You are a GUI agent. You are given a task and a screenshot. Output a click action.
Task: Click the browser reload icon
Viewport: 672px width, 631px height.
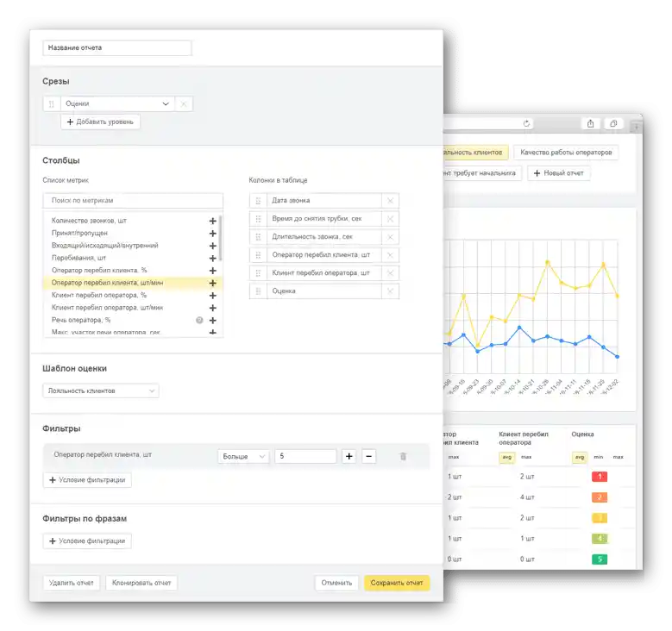pyautogui.click(x=526, y=124)
